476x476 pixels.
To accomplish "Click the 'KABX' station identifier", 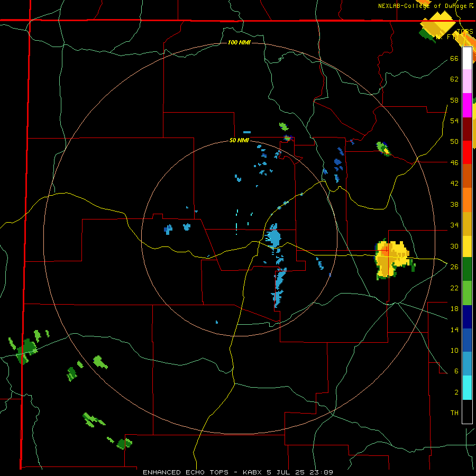I will (x=253, y=472).
